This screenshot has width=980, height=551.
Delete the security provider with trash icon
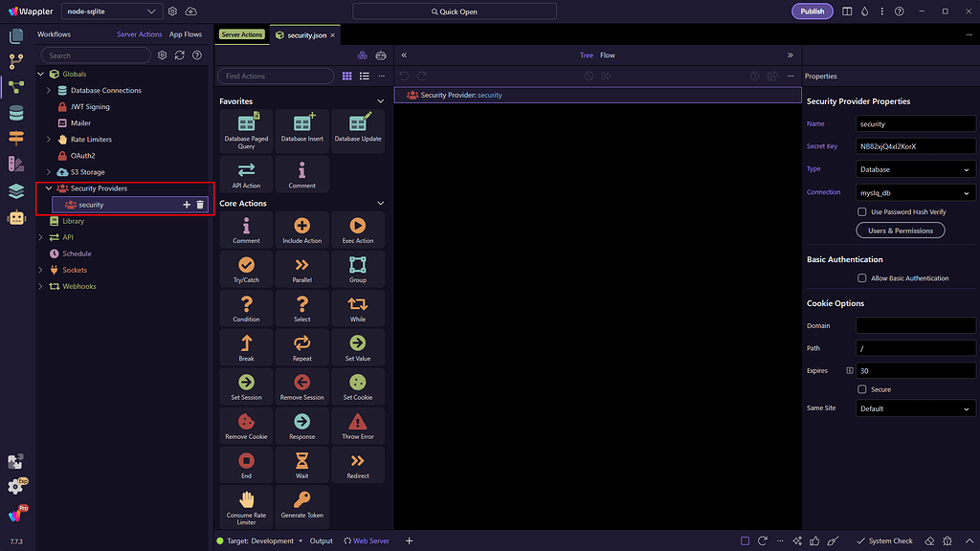coord(200,205)
